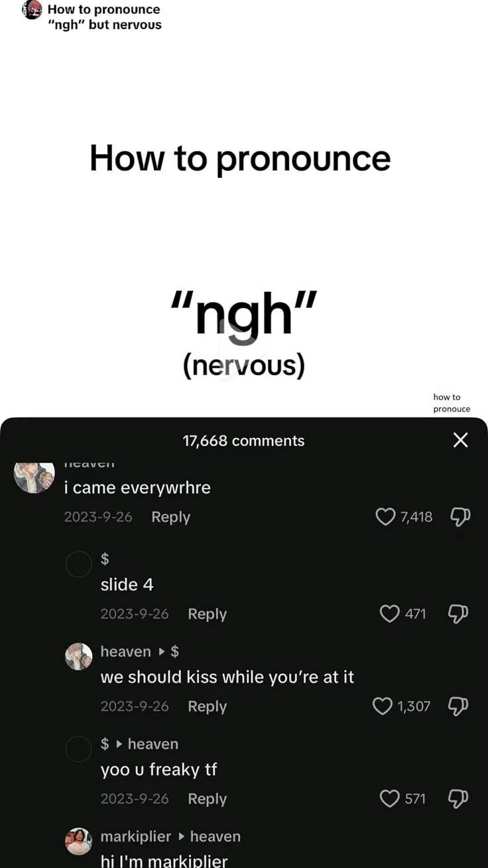Reply to 'i came everywrhre' comment
The image size is (488, 868).
pos(170,517)
